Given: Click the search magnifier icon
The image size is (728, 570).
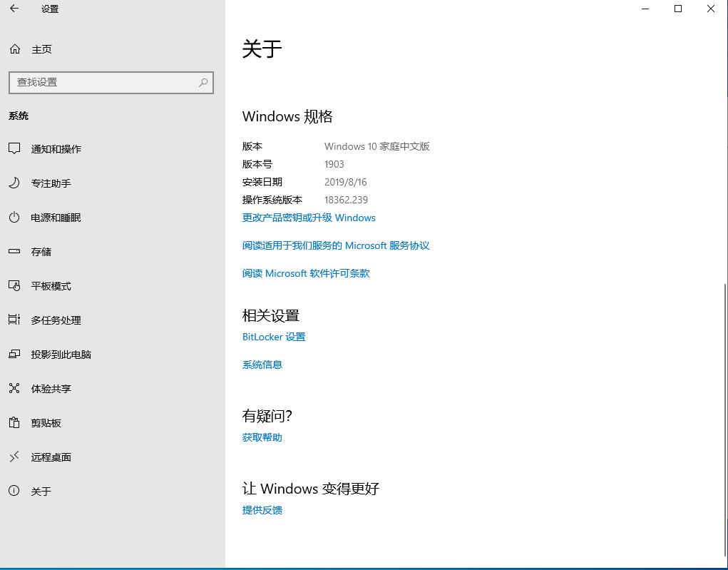Looking at the screenshot, I should click(x=203, y=83).
